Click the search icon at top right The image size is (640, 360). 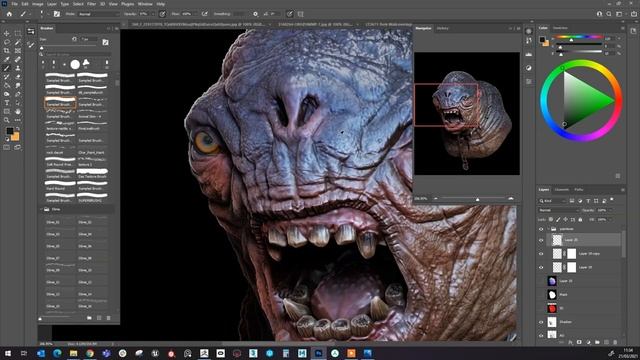pos(609,14)
